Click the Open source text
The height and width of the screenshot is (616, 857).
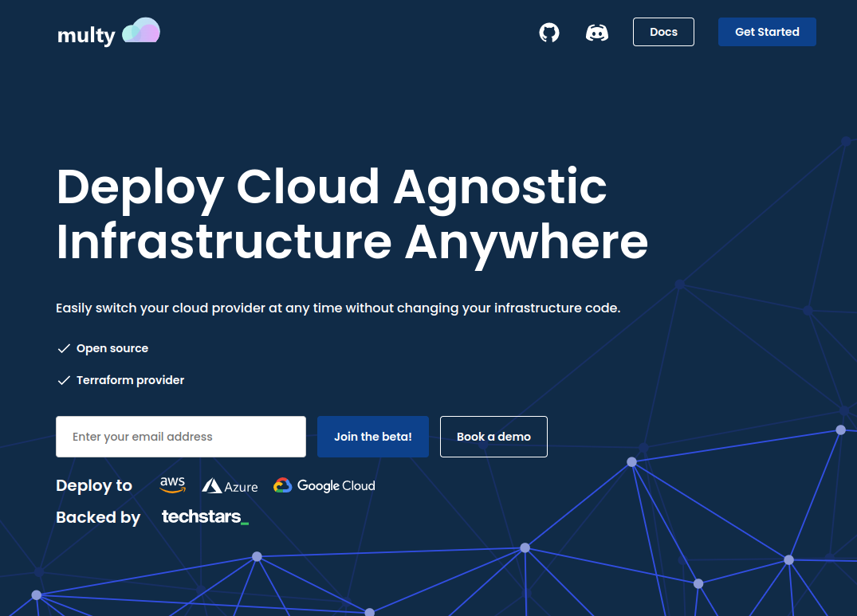point(112,348)
